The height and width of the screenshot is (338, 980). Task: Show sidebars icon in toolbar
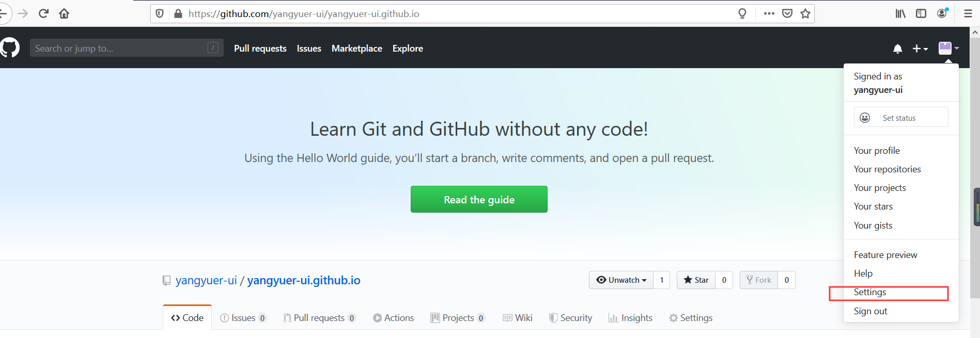point(921,13)
